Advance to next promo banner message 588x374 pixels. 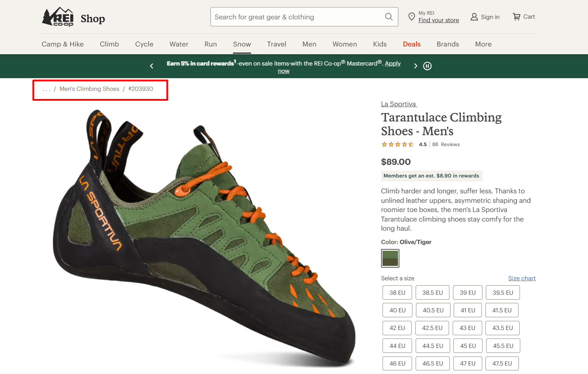pyautogui.click(x=415, y=66)
